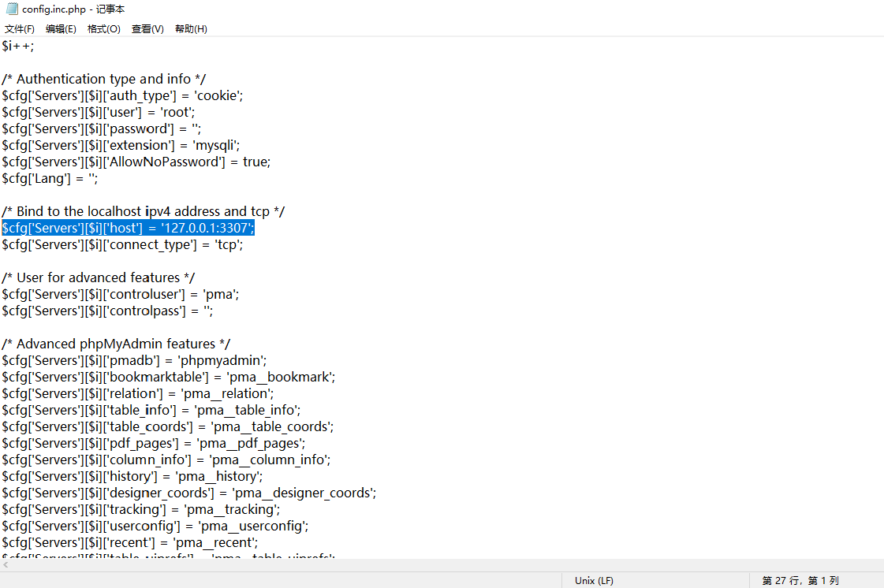The width and height of the screenshot is (884, 588).
Task: Click the connect_type = 'tcp' line
Action: pos(122,244)
